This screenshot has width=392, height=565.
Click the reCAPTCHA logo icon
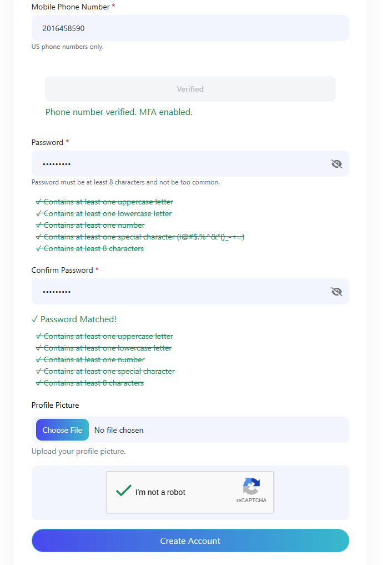click(x=252, y=487)
